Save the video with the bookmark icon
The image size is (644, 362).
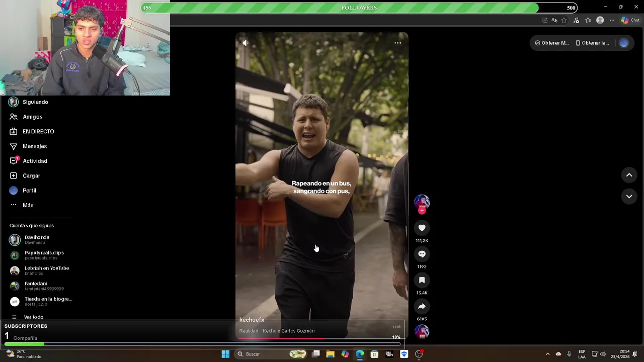[x=422, y=280]
